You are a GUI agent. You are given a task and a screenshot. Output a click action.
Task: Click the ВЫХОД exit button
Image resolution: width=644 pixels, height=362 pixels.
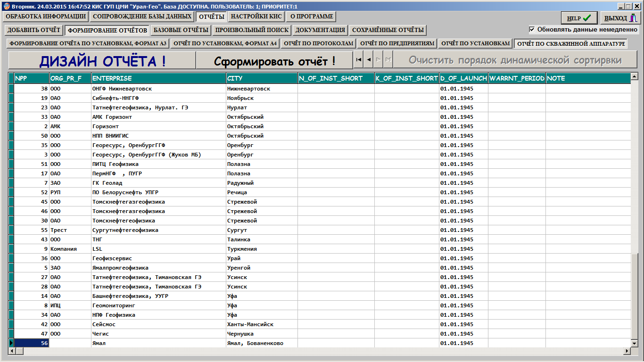tap(621, 18)
